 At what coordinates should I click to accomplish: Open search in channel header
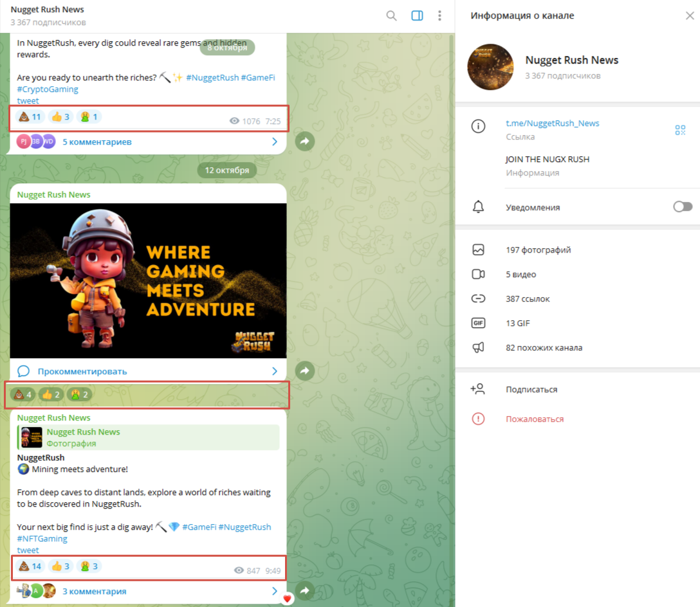(391, 15)
